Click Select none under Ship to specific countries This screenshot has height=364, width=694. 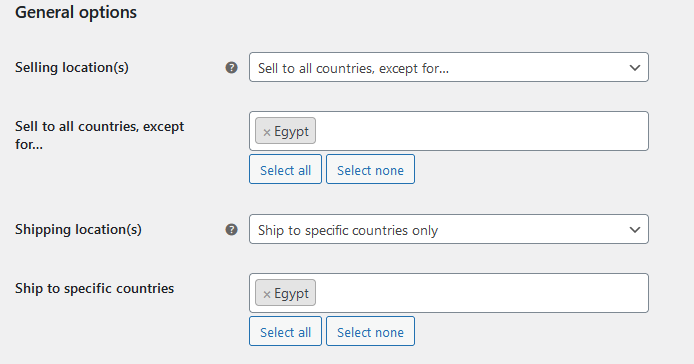(370, 331)
